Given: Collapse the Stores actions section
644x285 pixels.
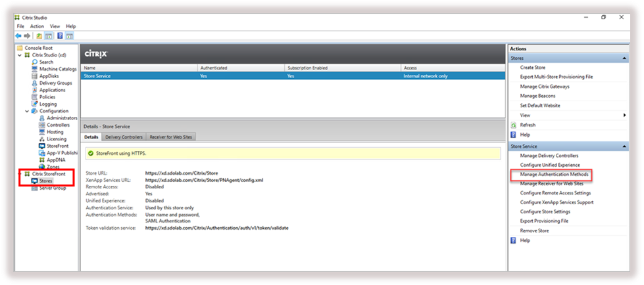Looking at the screenshot, I should (x=624, y=58).
